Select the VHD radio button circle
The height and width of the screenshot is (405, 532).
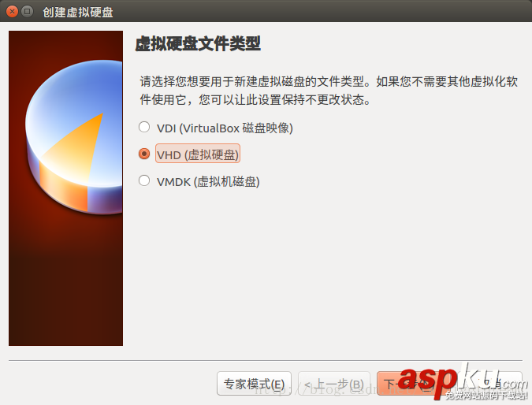(144, 154)
